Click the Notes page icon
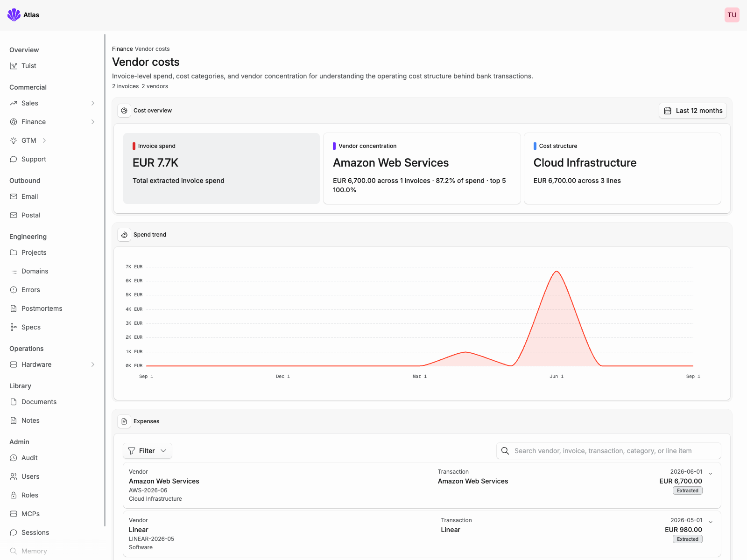The image size is (747, 560). pyautogui.click(x=14, y=420)
